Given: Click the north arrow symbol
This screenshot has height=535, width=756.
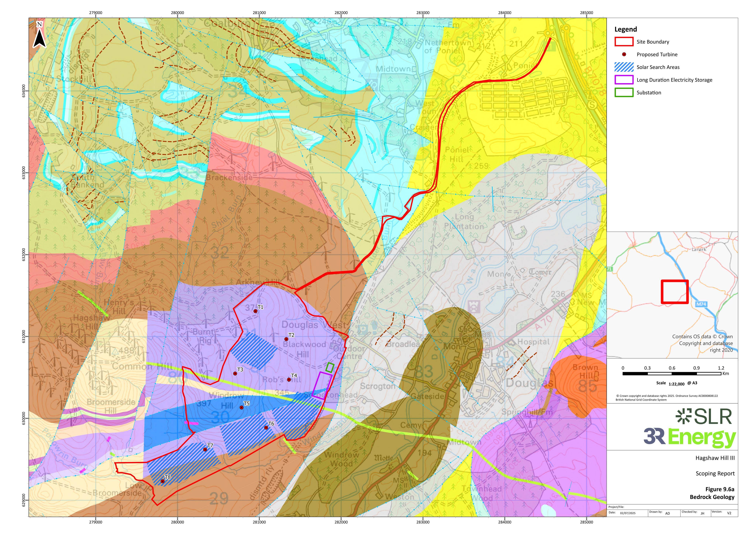Looking at the screenshot, I should [39, 35].
